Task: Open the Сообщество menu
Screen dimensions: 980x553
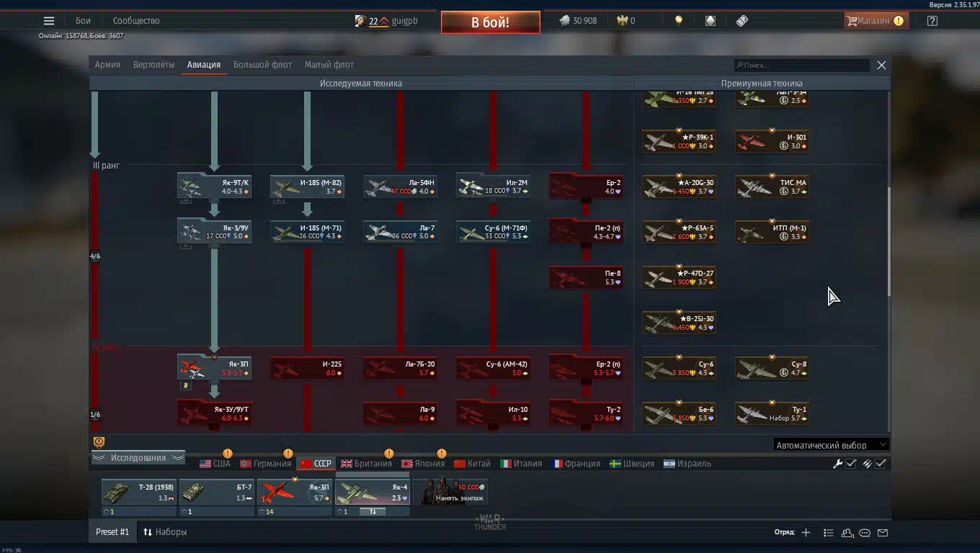Action: [x=136, y=21]
